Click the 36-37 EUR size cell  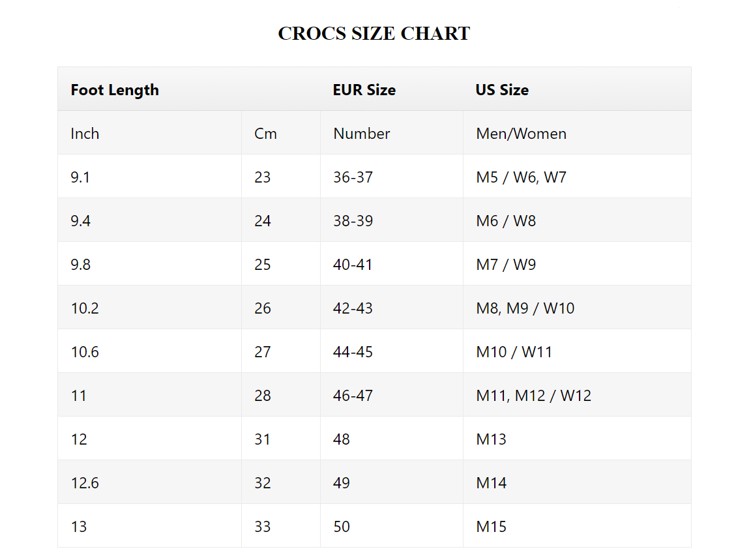coord(353,177)
